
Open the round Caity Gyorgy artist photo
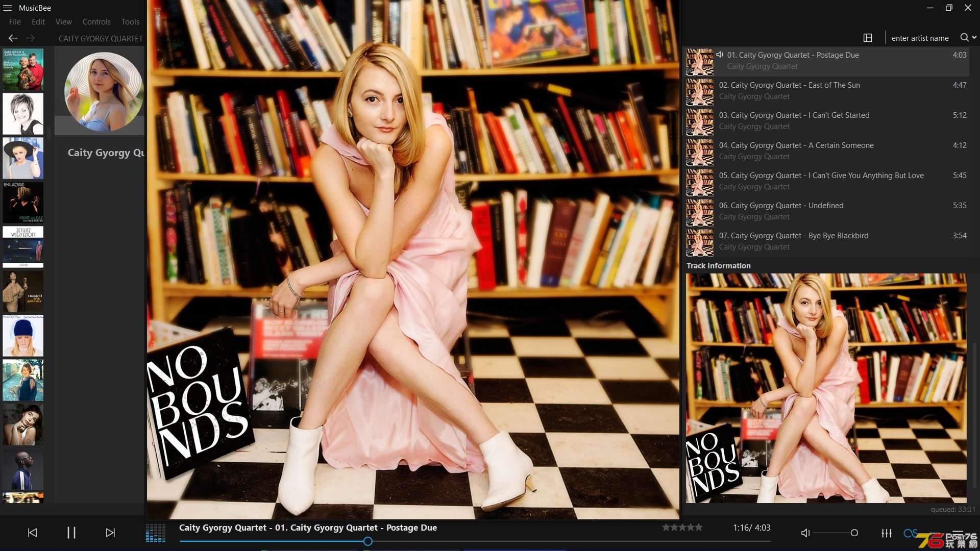(x=104, y=92)
